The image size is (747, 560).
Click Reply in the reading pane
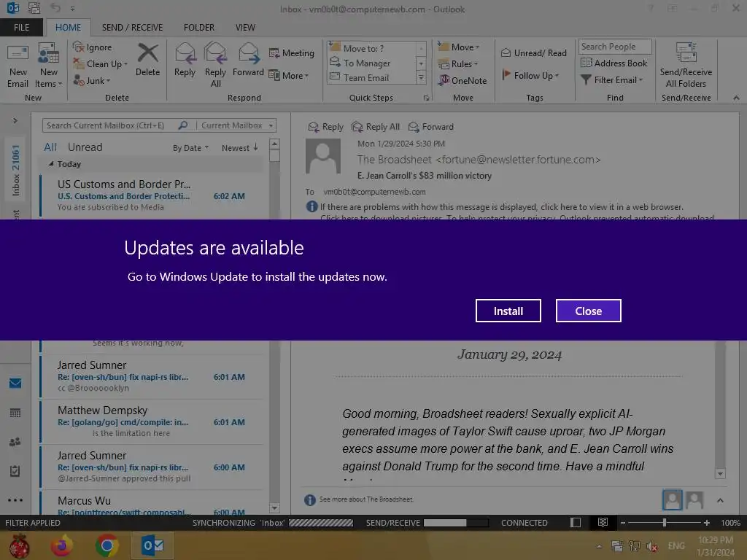(326, 127)
